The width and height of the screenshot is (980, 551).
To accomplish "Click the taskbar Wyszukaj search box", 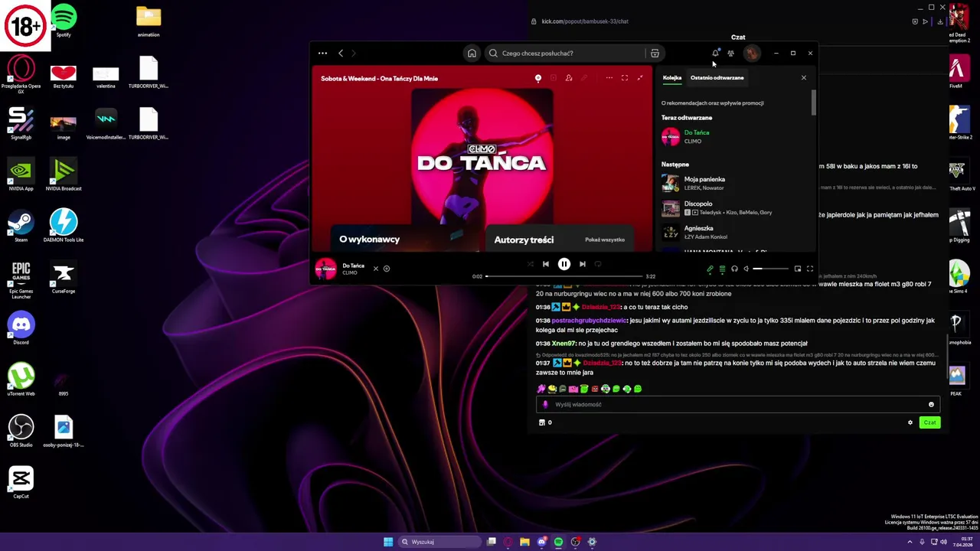I will coord(439,542).
